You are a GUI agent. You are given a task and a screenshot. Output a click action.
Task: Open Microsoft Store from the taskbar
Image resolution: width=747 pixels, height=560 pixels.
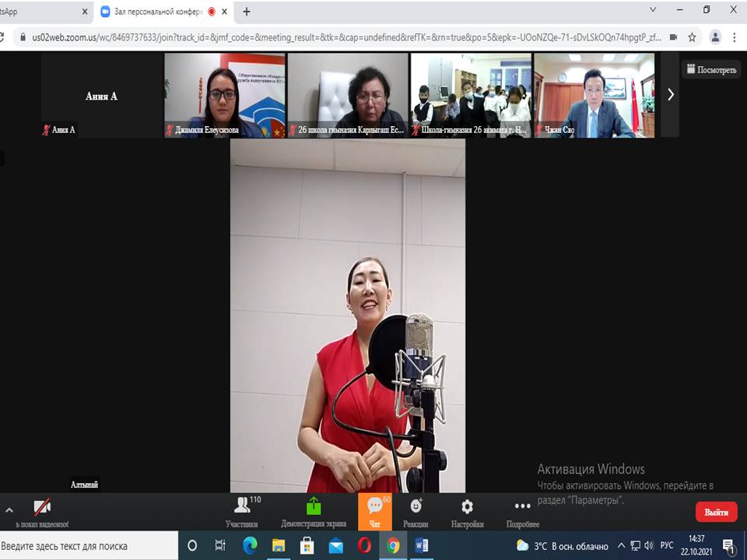307,546
